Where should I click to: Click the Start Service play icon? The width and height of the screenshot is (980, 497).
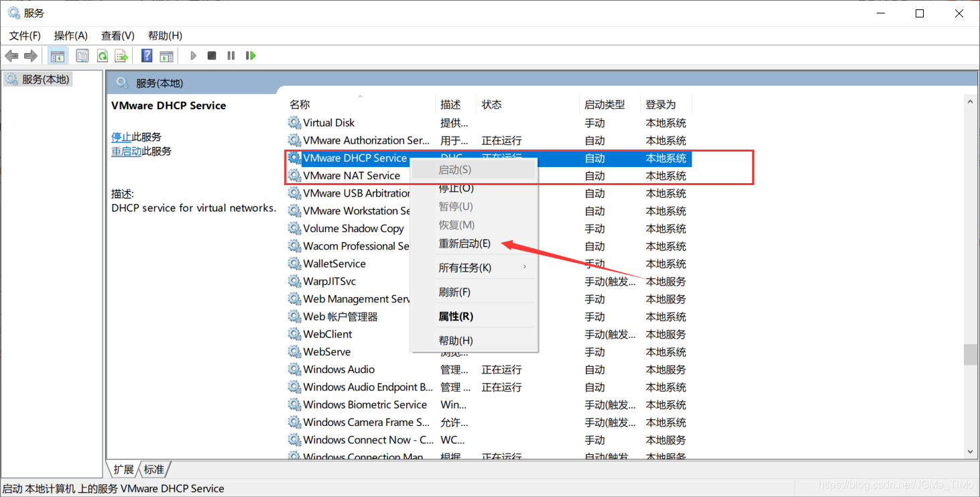tap(193, 56)
